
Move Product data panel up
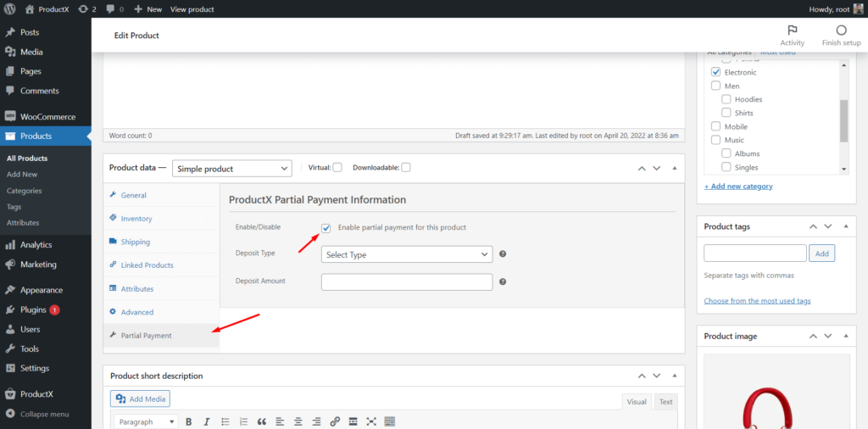[642, 168]
